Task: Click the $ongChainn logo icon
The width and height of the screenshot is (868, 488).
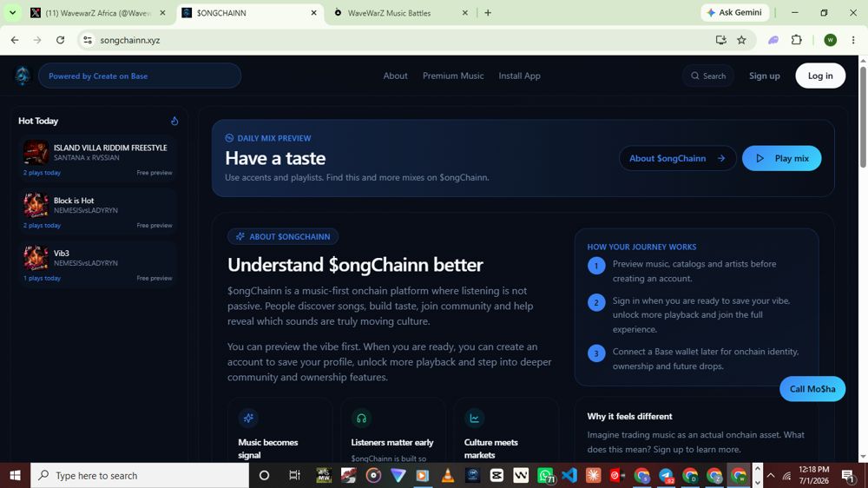Action: coord(23,76)
